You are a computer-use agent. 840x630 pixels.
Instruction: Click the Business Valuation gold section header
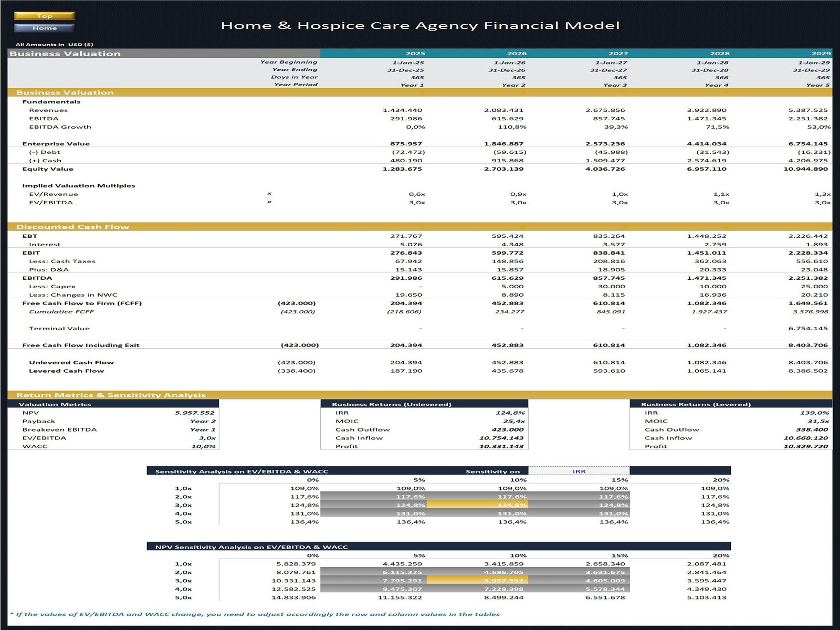tap(65, 92)
